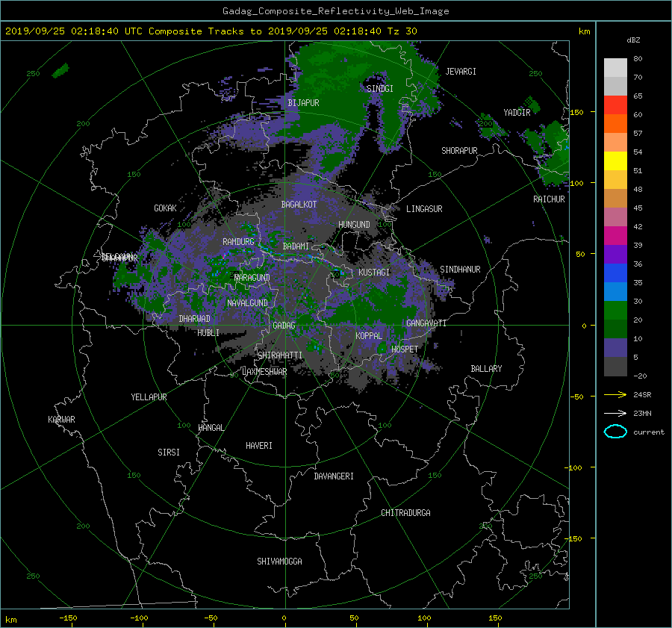Image resolution: width=672 pixels, height=628 pixels.
Task: Click the BADAMI city label
Action: 296,246
